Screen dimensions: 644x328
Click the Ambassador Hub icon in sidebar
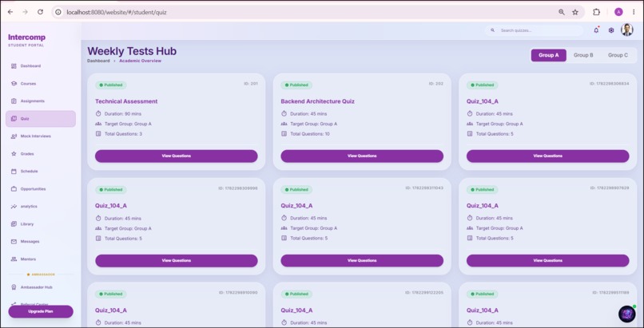click(x=14, y=287)
